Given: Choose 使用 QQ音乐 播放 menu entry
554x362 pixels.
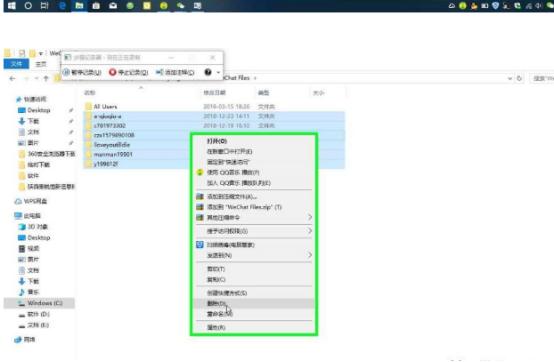Looking at the screenshot, I should (x=254, y=172).
